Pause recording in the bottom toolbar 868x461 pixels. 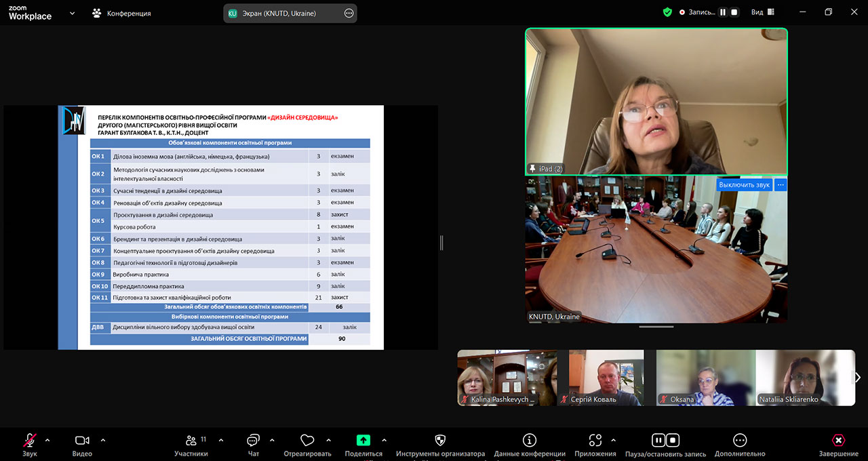click(x=658, y=441)
